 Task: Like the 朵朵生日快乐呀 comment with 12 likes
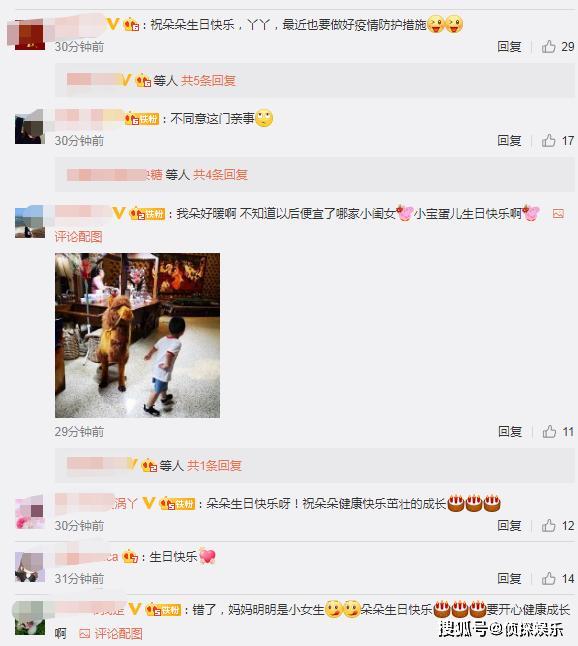click(548, 525)
